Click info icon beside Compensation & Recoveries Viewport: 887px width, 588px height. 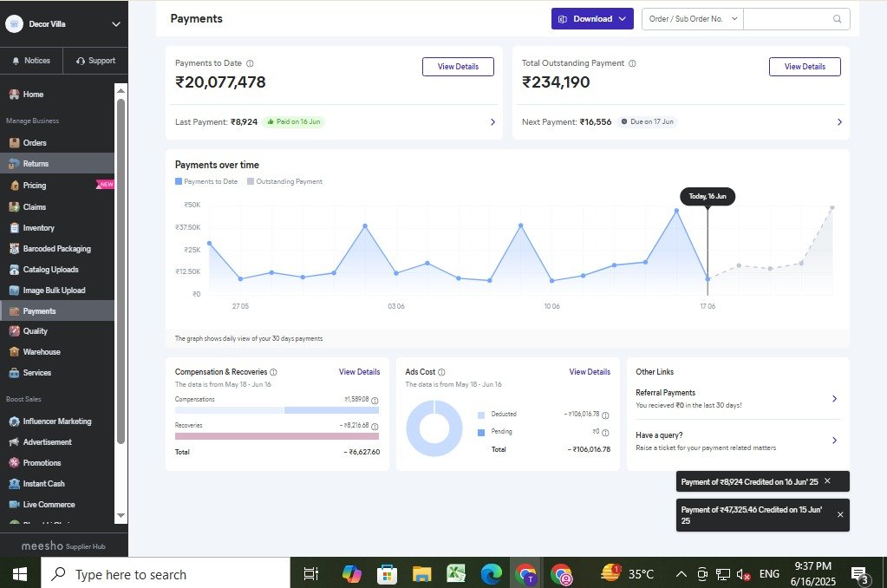pos(274,372)
